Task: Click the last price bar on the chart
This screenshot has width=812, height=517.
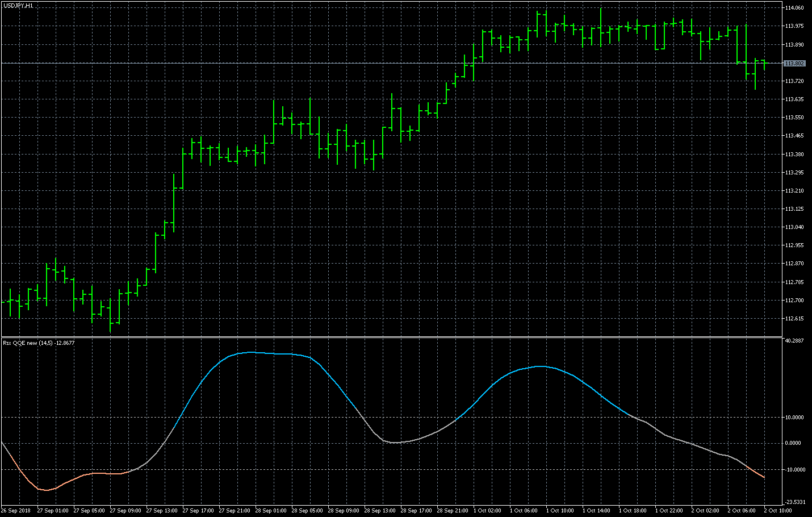Action: [x=764, y=64]
